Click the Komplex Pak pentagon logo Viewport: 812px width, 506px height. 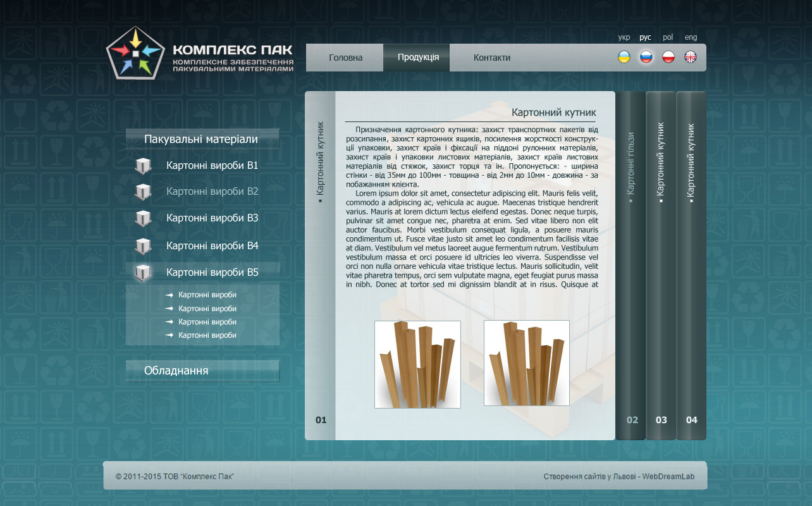coord(135,52)
